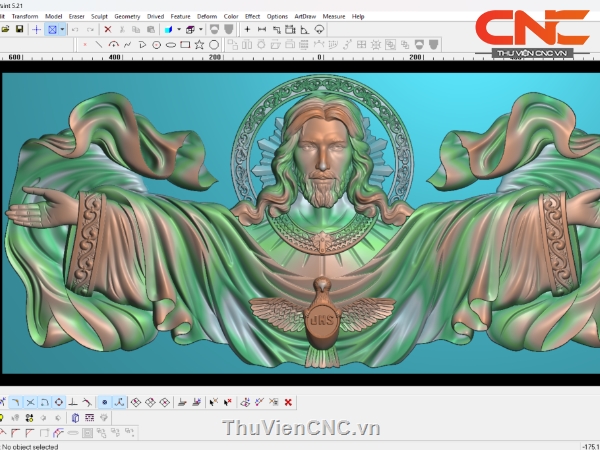Toggle the blue dot snap button
This screenshot has width=600, height=450.
(104, 402)
